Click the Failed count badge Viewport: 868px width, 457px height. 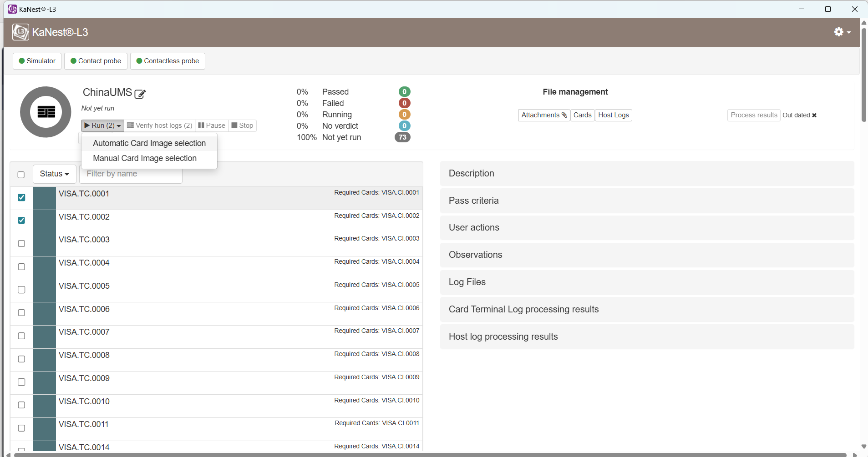[x=404, y=103]
